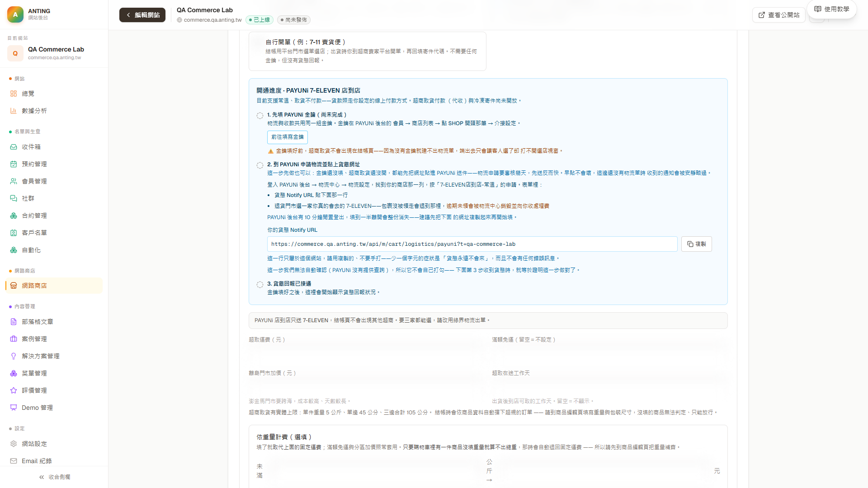Click the 自動化 automation icon
This screenshot has height=488, width=868.
tap(14, 250)
